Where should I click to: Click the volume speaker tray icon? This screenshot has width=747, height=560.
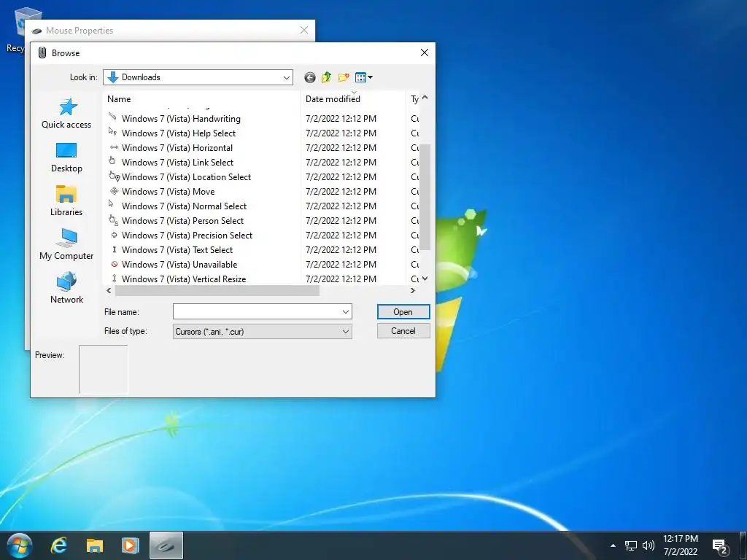point(648,545)
